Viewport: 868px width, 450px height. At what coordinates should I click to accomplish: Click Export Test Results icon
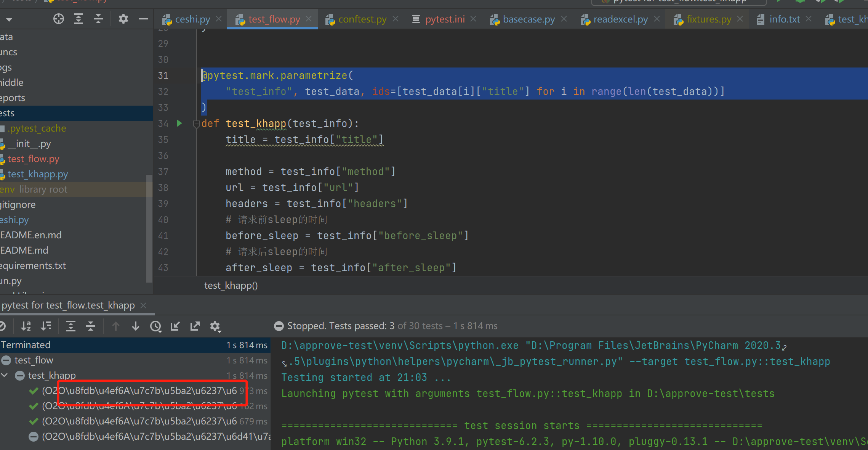point(195,326)
